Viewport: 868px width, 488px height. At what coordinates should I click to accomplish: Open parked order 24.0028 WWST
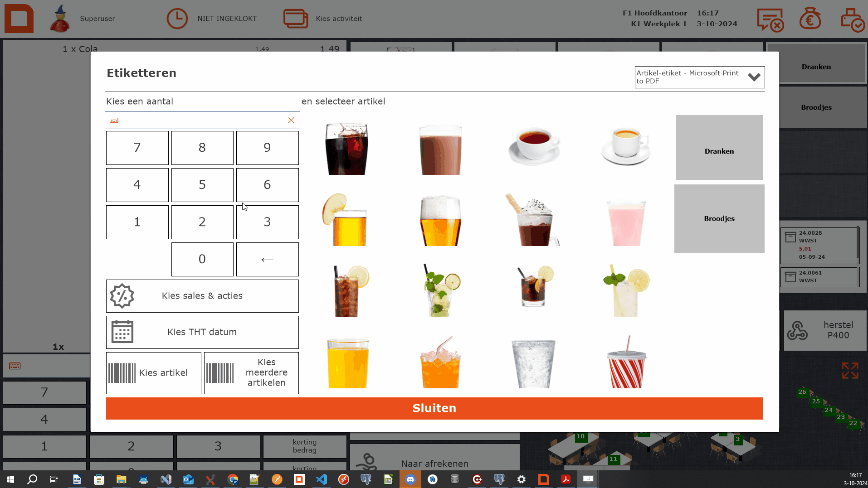(x=819, y=245)
